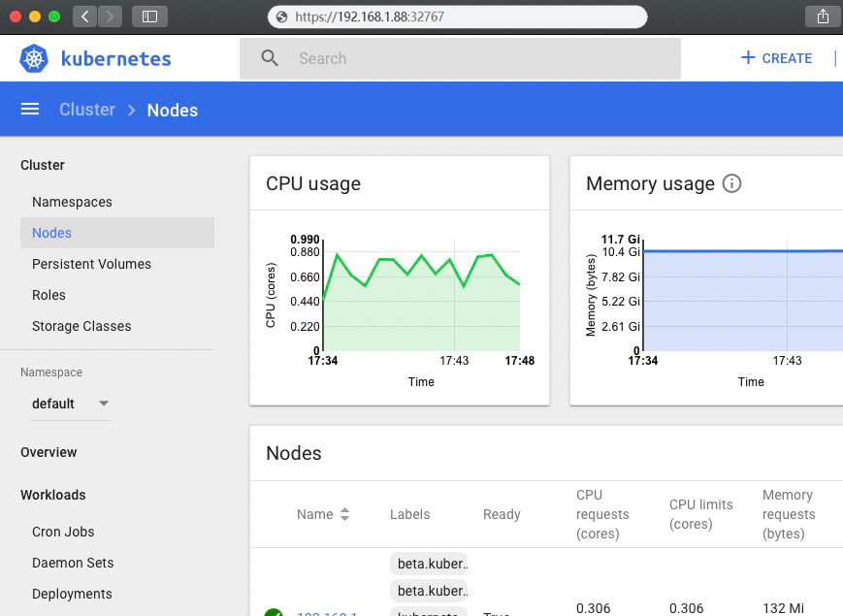
Task: Click the green ready status icon
Action: (x=274, y=612)
